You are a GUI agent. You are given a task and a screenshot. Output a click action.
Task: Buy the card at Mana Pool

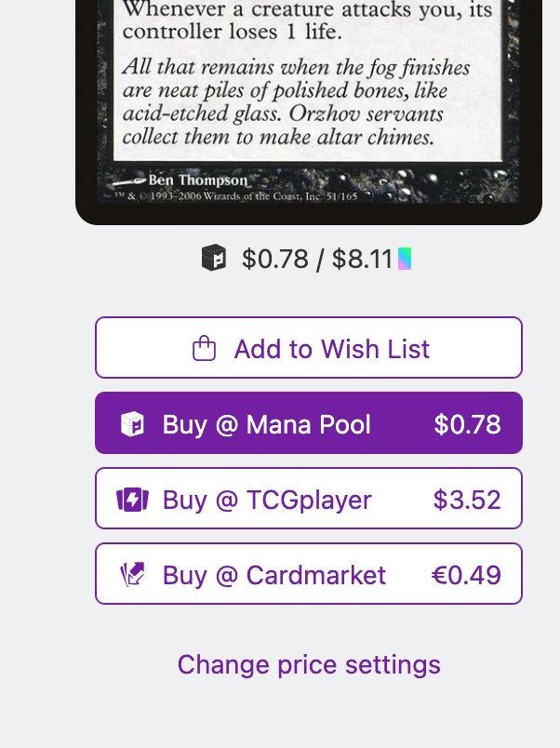(x=309, y=423)
